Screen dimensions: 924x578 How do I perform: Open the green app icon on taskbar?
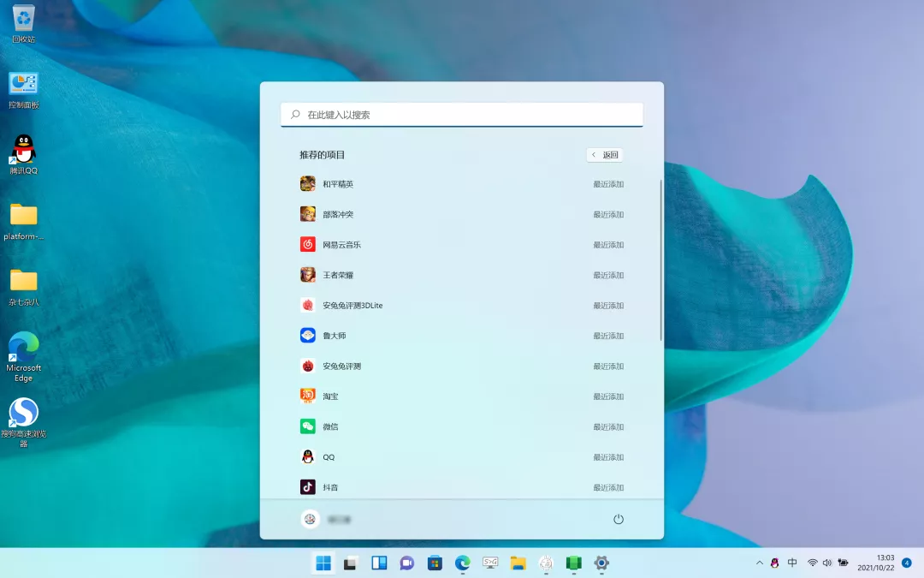pos(573,563)
